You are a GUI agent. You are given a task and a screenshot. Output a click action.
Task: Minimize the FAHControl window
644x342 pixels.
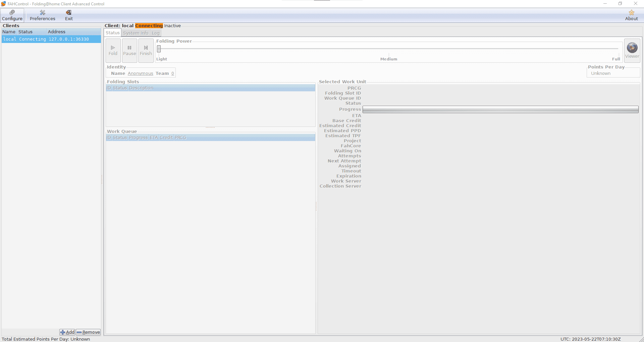click(605, 4)
